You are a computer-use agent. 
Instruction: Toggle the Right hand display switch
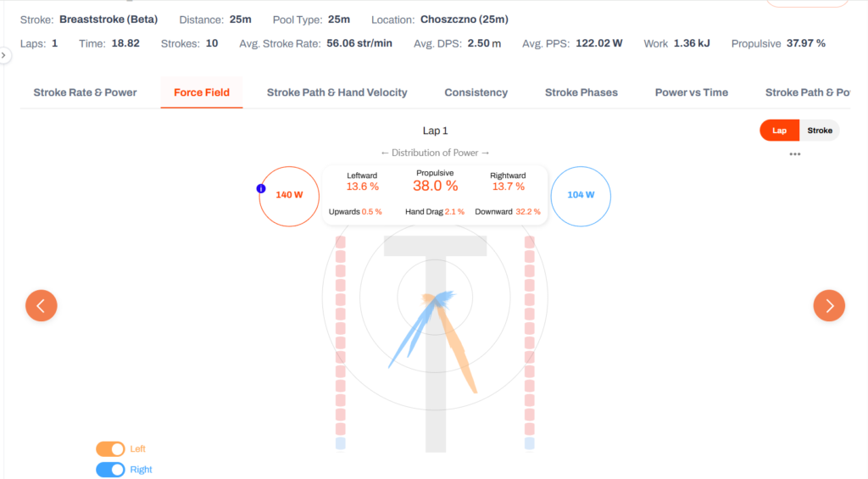[110, 470]
